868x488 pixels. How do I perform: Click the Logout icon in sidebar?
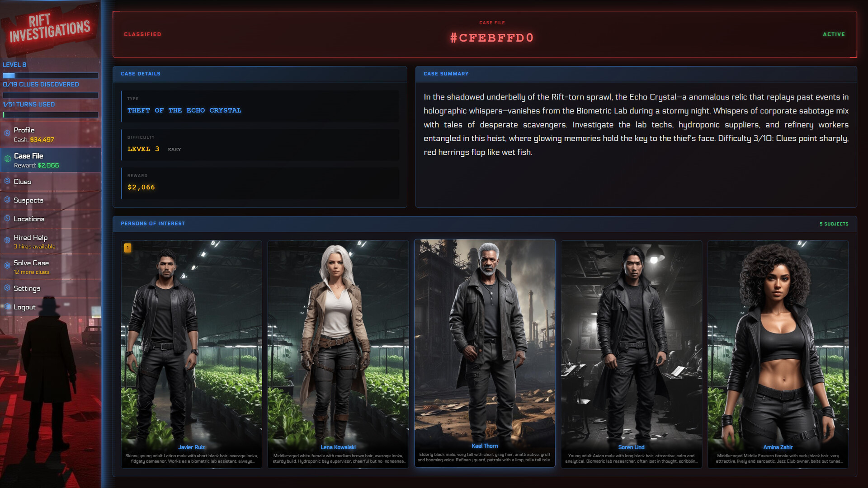(7, 306)
